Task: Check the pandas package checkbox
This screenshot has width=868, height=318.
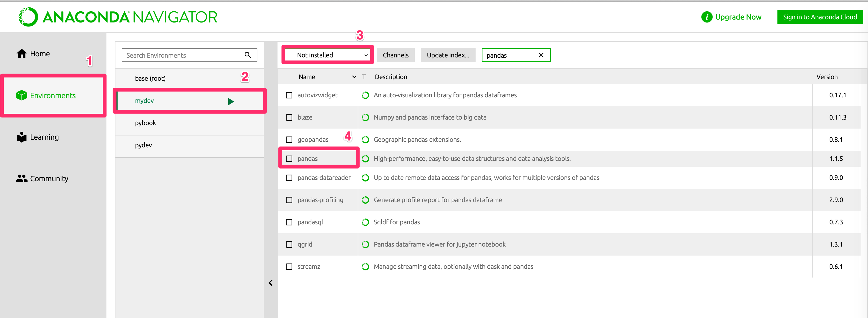Action: coord(289,158)
